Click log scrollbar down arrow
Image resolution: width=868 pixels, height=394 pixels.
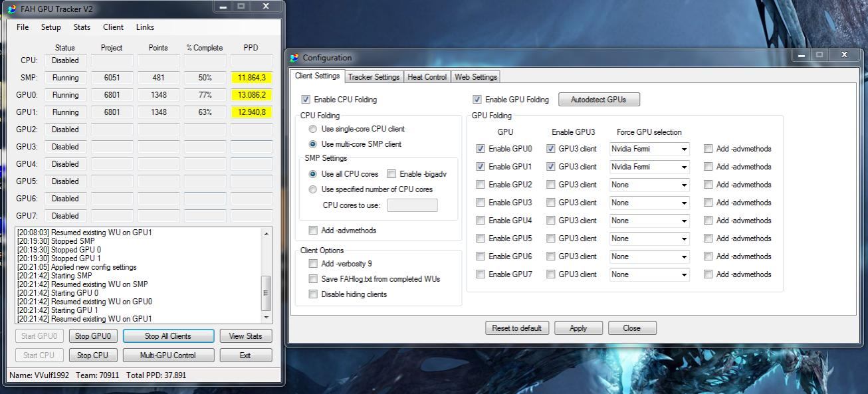pyautogui.click(x=267, y=318)
